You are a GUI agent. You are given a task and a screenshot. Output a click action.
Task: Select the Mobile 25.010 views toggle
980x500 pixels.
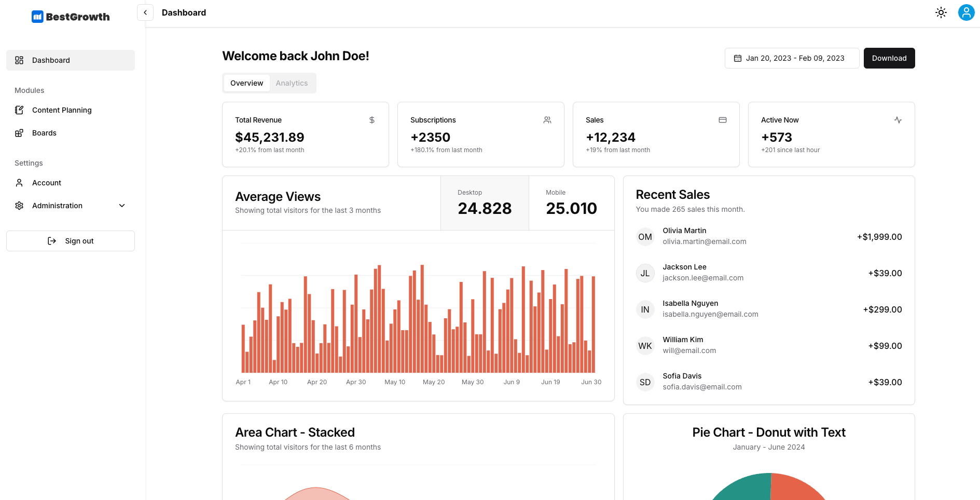coord(572,203)
